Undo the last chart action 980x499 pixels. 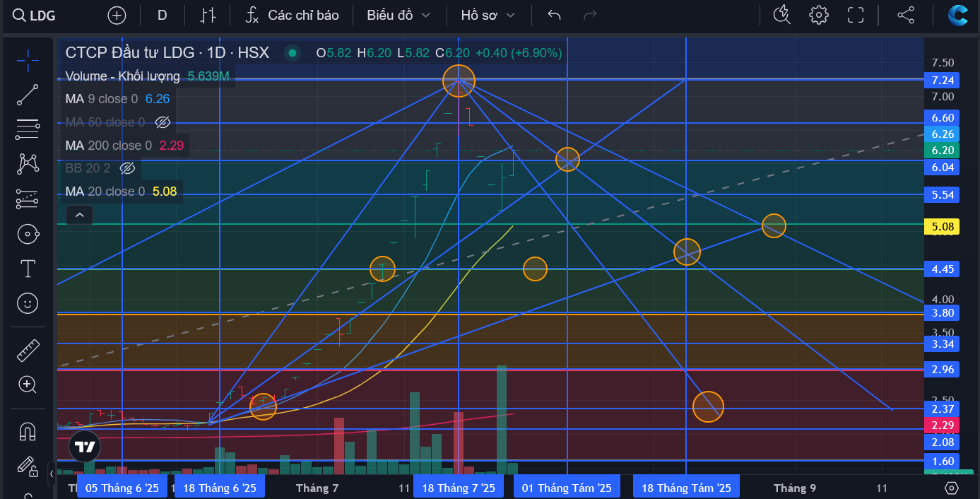click(x=555, y=15)
